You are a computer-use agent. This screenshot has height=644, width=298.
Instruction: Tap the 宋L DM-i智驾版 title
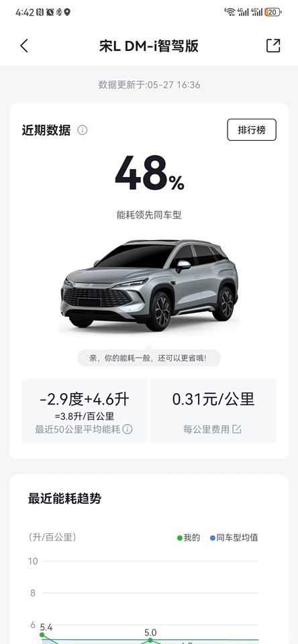point(149,46)
